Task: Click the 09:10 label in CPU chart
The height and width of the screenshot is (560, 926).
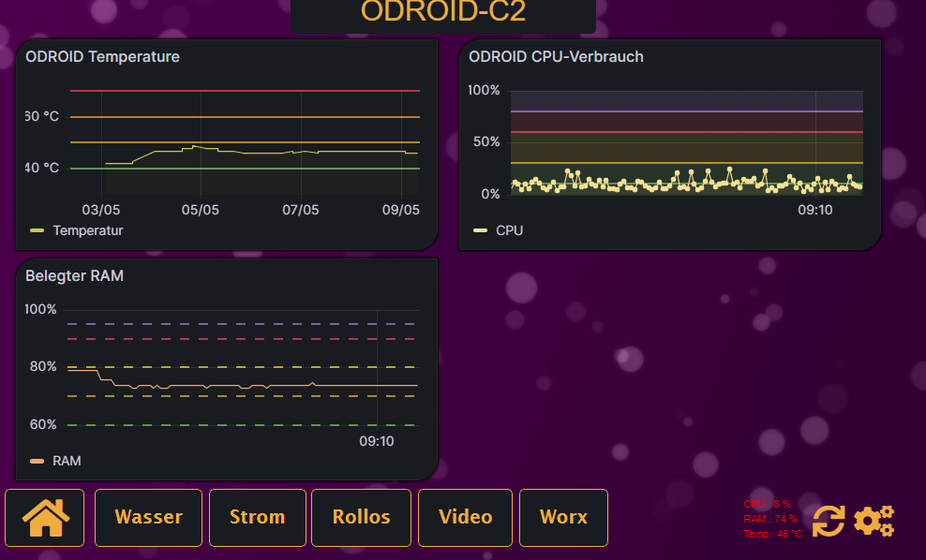Action: pos(815,210)
